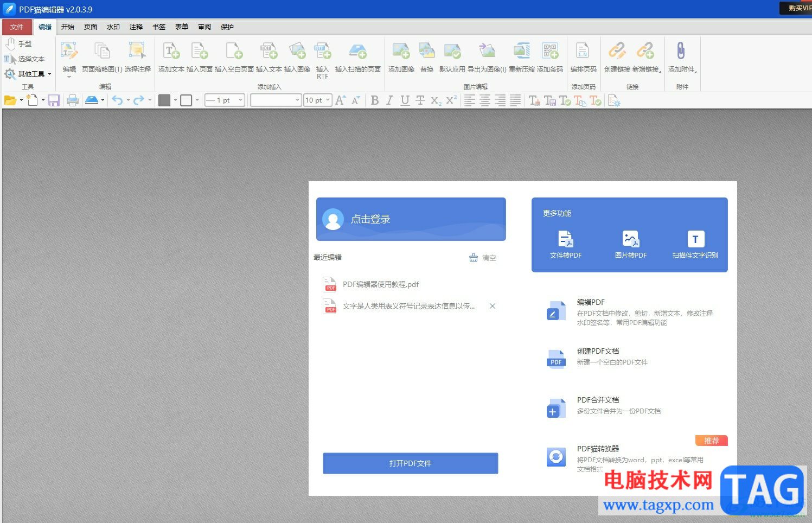Click the login banner (点击登录)

(411, 219)
